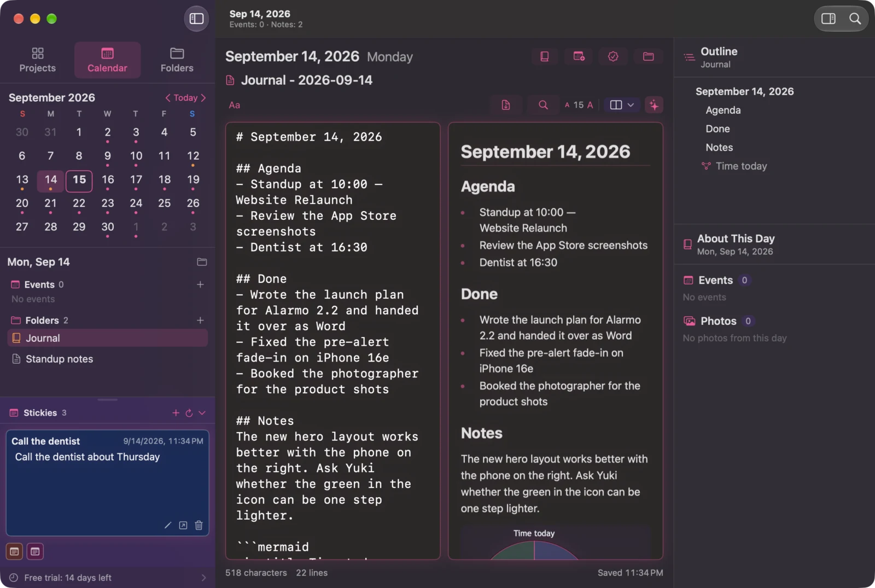Switch to the Calendar tab
875x588 pixels.
(107, 60)
